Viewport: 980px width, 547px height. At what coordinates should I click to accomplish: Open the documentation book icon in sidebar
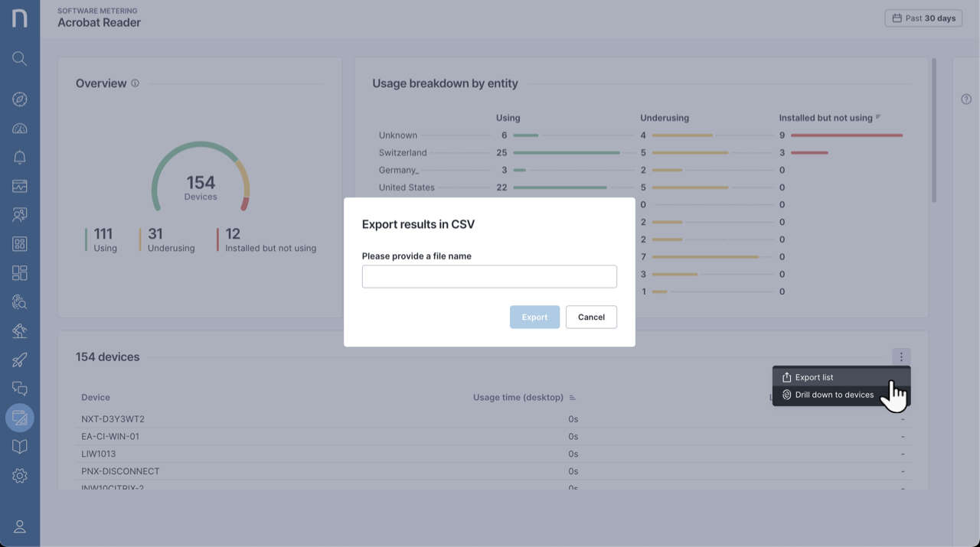(20, 447)
